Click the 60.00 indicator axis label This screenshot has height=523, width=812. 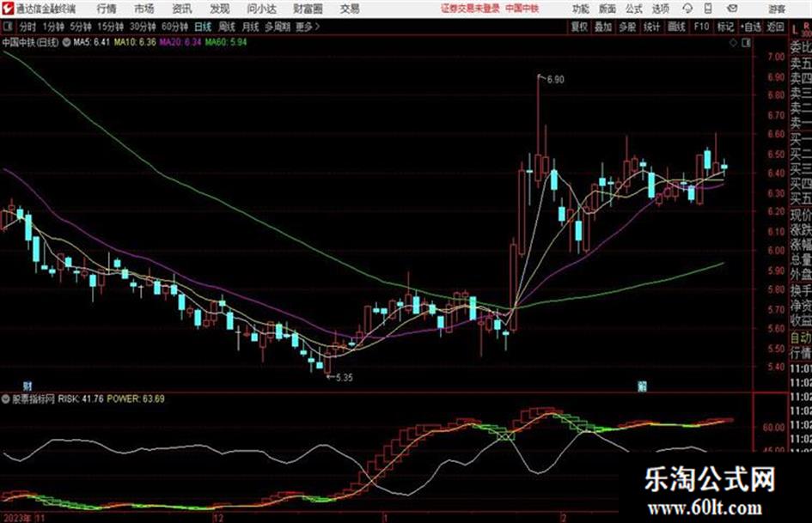click(773, 427)
